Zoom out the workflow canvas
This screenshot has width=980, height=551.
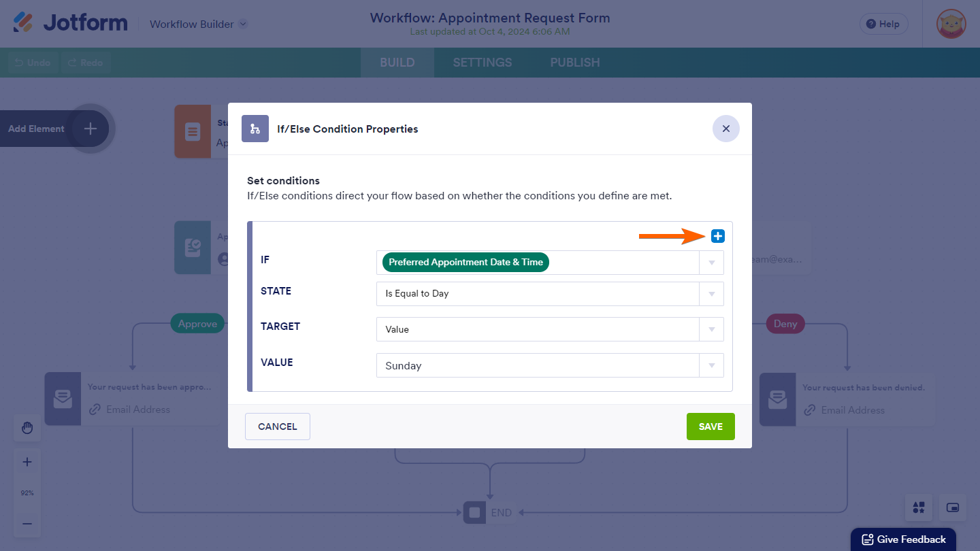point(27,524)
